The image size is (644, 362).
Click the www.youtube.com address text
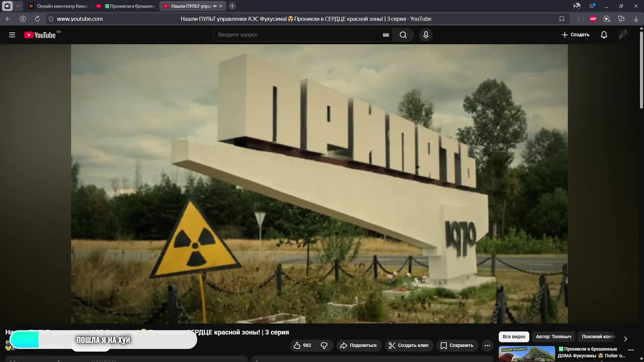click(79, 19)
